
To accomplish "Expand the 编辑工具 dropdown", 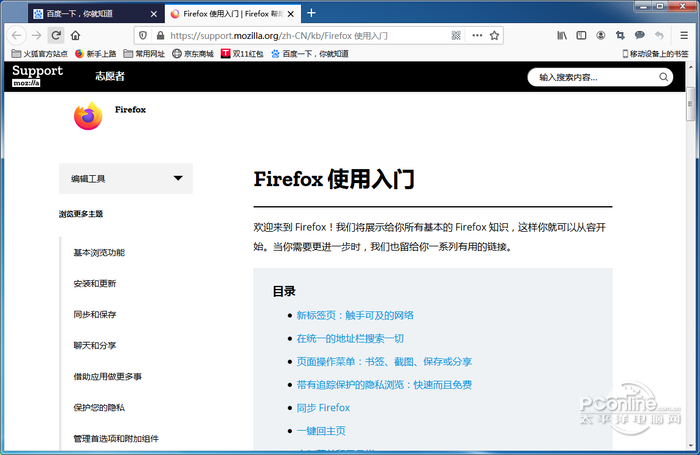I will (126, 178).
